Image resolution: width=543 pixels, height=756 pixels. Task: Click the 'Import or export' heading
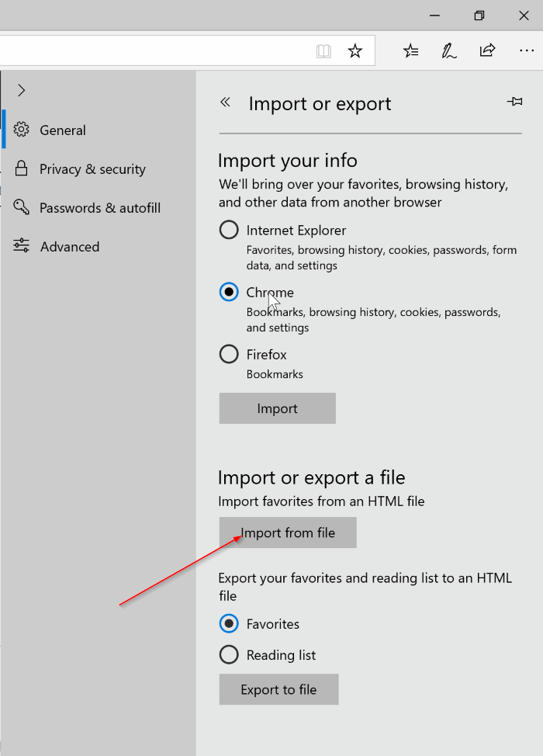[320, 104]
